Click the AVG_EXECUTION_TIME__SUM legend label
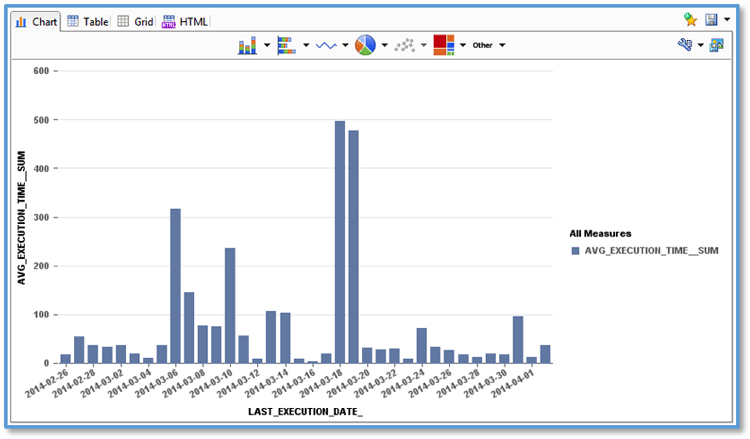 click(651, 251)
